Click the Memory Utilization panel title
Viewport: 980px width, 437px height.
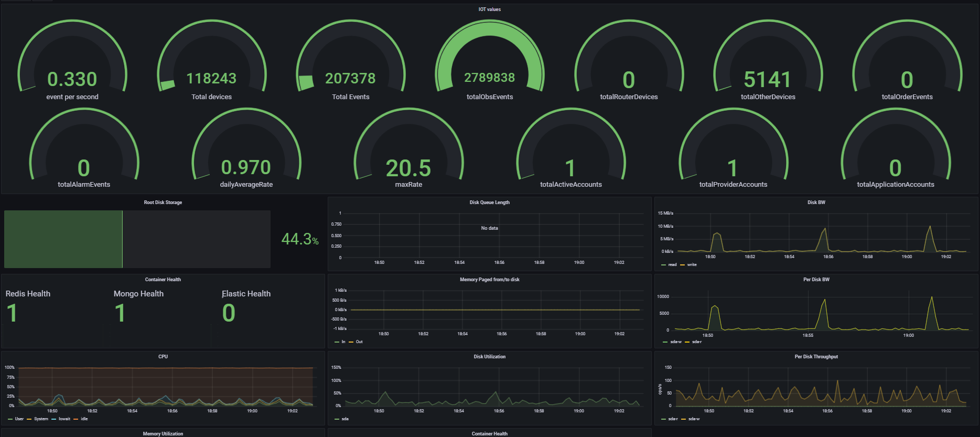tap(163, 434)
